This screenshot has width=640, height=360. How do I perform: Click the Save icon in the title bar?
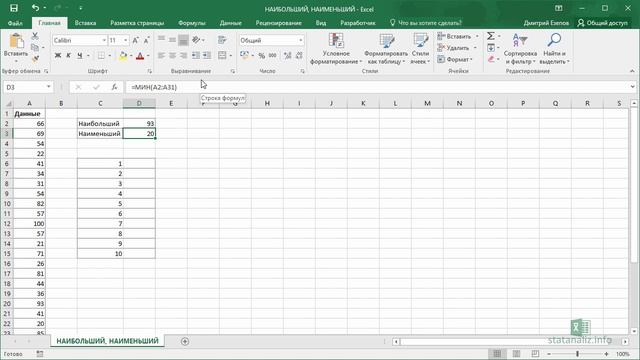click(x=14, y=8)
